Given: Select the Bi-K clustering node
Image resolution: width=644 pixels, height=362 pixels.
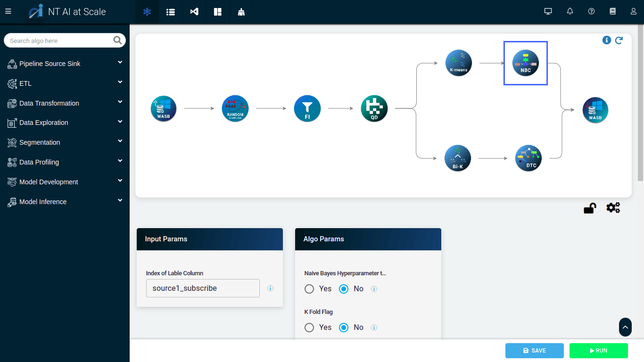Looking at the screenshot, I should coord(457,158).
